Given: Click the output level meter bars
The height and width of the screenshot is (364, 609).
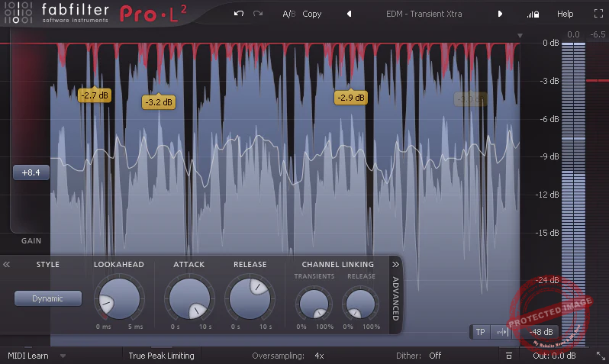Looking at the screenshot, I should pyautogui.click(x=573, y=194).
